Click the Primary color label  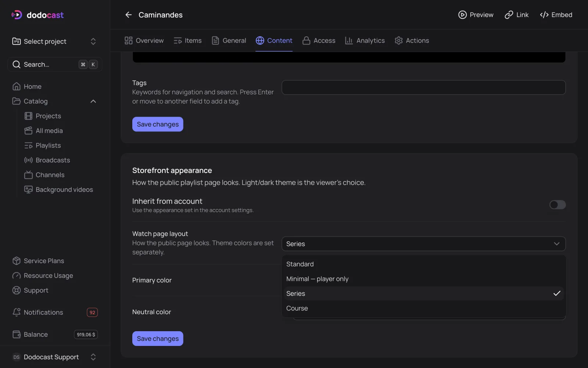[x=152, y=280]
